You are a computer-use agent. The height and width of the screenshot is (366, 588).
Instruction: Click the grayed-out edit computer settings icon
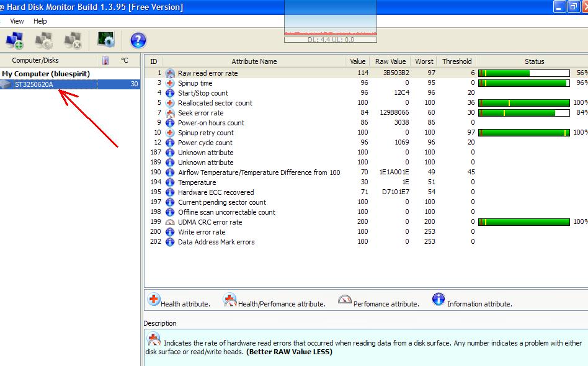point(44,41)
